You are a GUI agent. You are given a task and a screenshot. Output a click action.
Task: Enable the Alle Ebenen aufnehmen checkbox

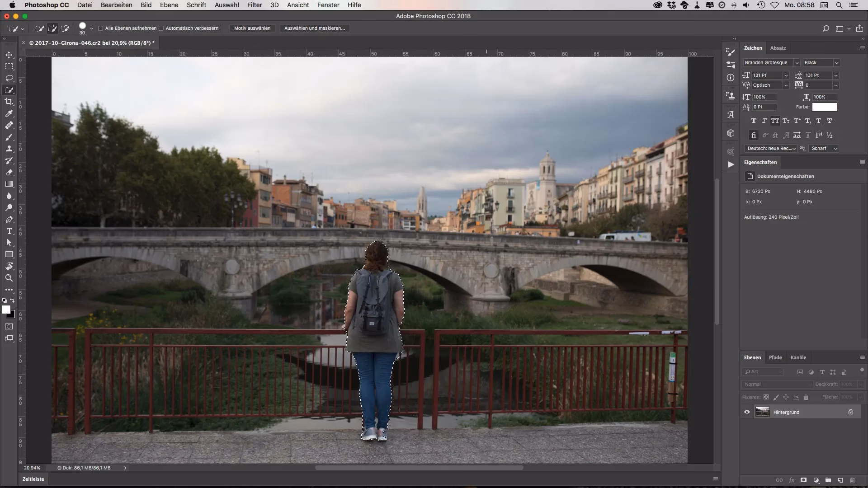pos(101,28)
